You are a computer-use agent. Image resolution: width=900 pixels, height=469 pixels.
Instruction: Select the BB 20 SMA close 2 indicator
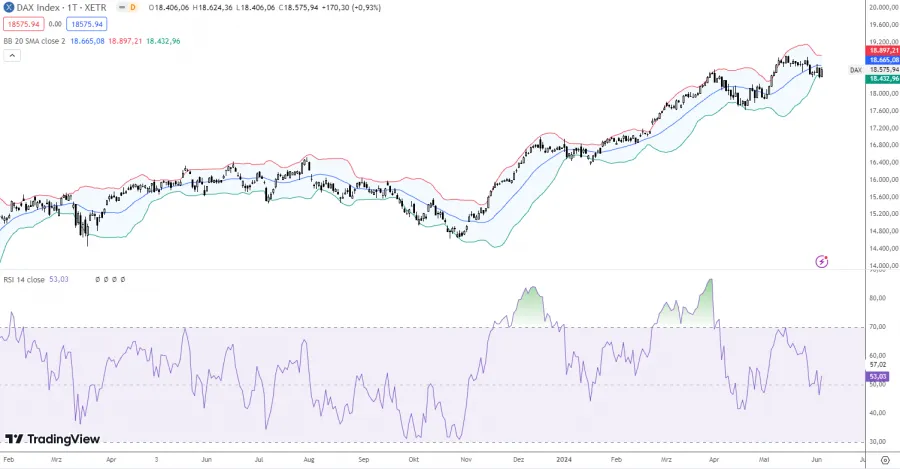pos(33,41)
